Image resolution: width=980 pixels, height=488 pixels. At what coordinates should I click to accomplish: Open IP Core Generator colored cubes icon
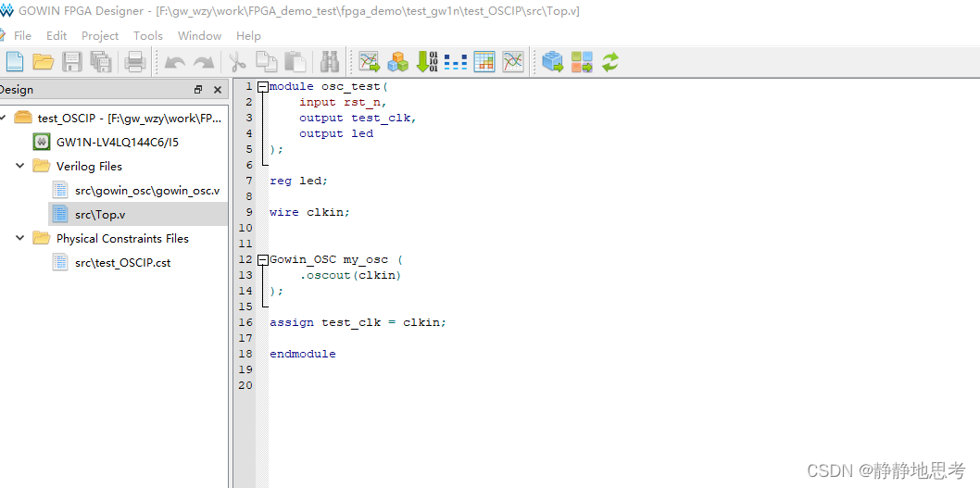click(x=398, y=61)
